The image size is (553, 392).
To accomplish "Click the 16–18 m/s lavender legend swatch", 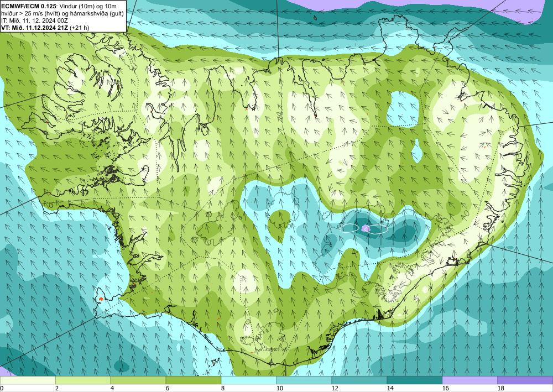I will tap(469, 380).
